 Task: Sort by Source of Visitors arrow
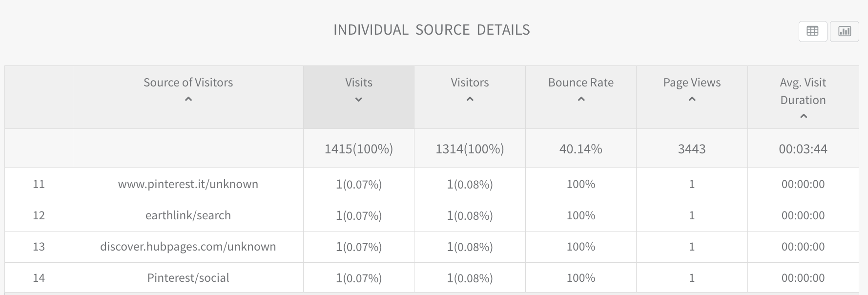(x=188, y=99)
